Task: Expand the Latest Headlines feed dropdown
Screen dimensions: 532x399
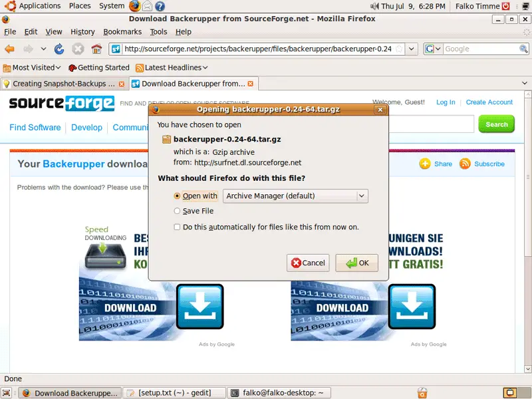Action: click(172, 68)
